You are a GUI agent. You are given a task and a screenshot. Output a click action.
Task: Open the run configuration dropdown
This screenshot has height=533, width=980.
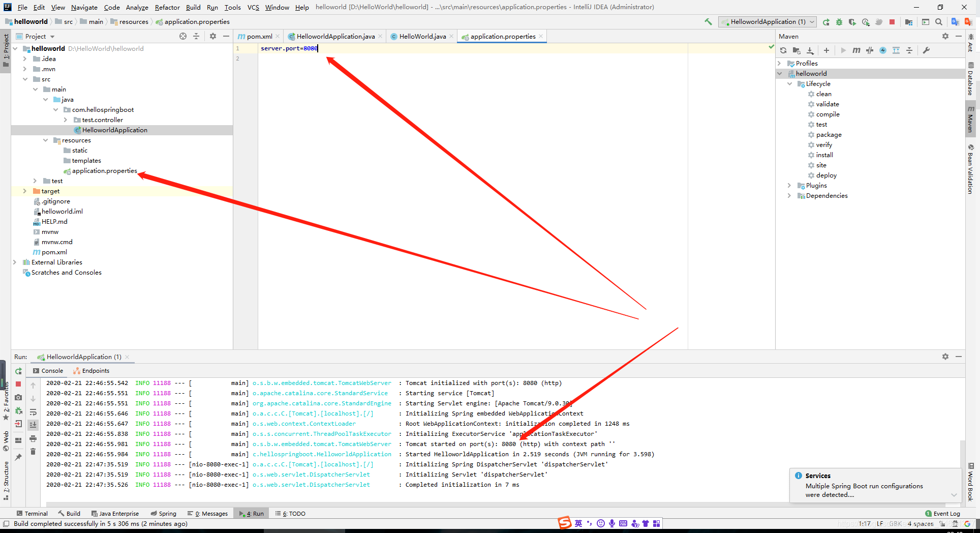tap(768, 22)
